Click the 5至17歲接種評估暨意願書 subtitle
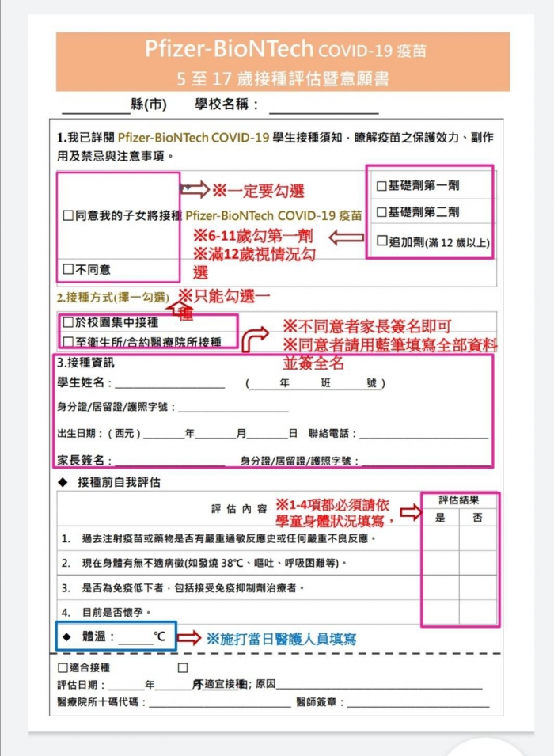The width and height of the screenshot is (554, 756). (283, 78)
